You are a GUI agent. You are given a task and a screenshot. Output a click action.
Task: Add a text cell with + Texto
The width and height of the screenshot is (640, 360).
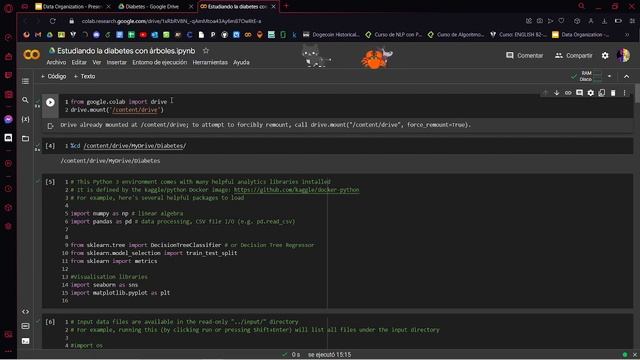tap(84, 76)
